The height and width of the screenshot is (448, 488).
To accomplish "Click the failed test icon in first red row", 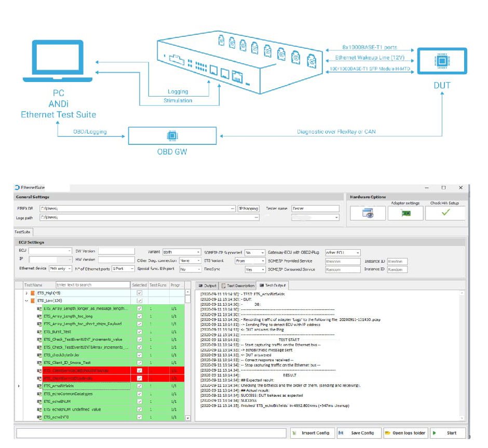I will (x=39, y=371).
